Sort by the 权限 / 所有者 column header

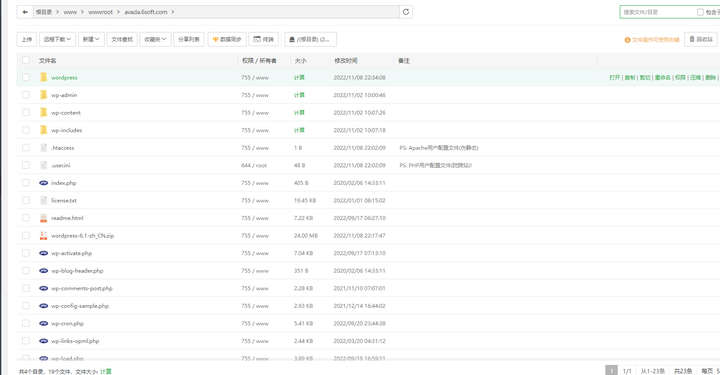point(259,61)
